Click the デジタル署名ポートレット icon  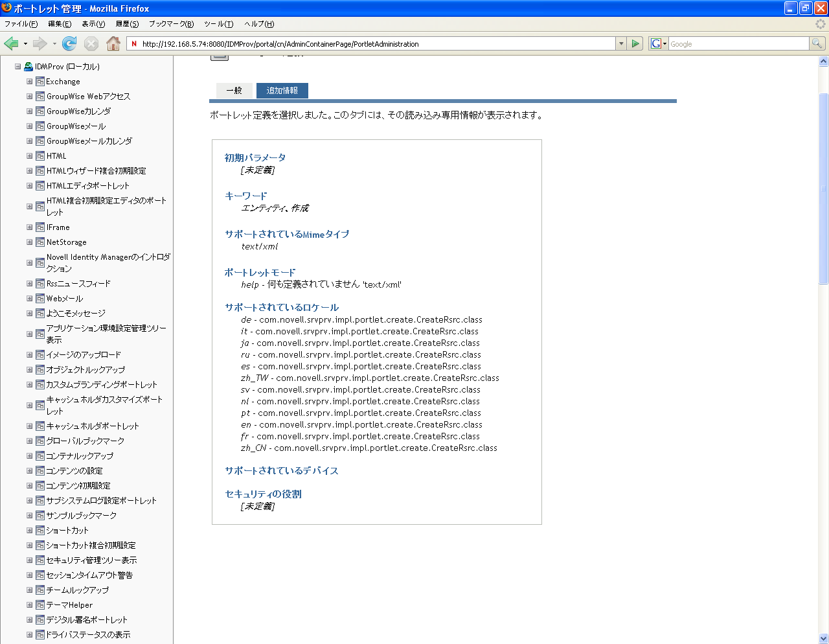pyautogui.click(x=40, y=620)
